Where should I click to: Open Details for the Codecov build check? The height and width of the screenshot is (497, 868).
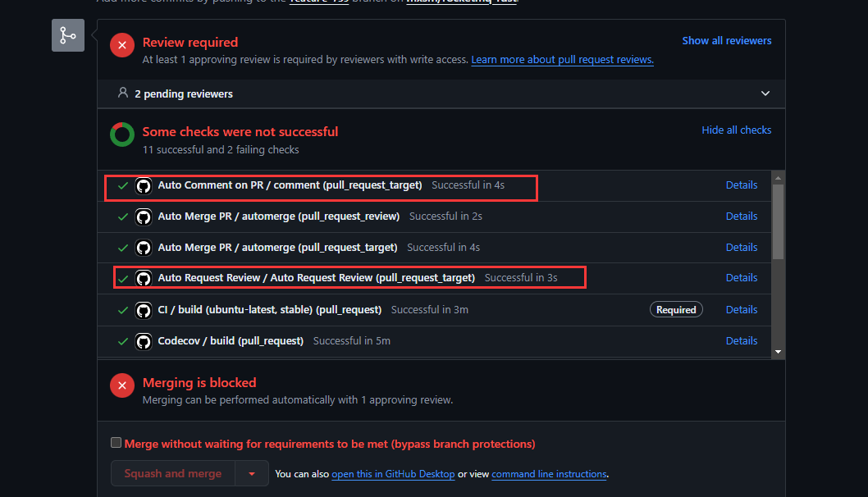click(x=741, y=340)
